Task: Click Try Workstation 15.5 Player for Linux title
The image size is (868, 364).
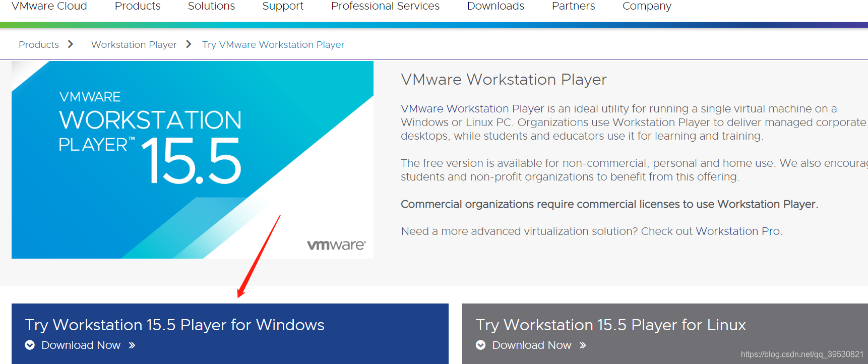Action: click(x=611, y=325)
